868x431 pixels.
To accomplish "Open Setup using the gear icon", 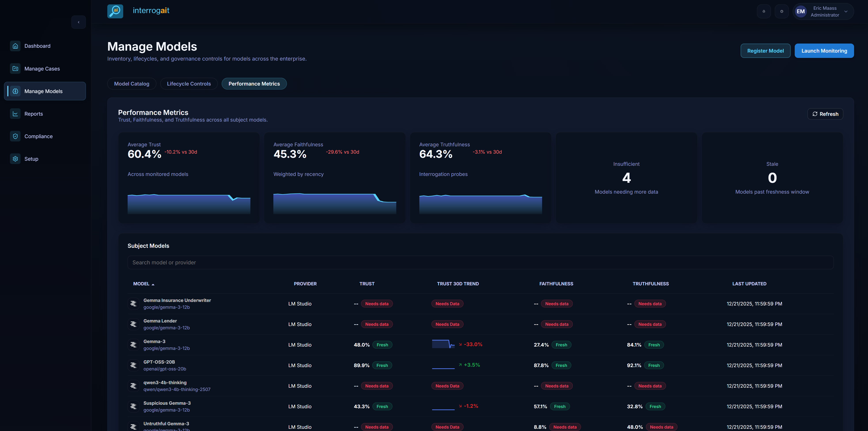I will click(x=15, y=158).
